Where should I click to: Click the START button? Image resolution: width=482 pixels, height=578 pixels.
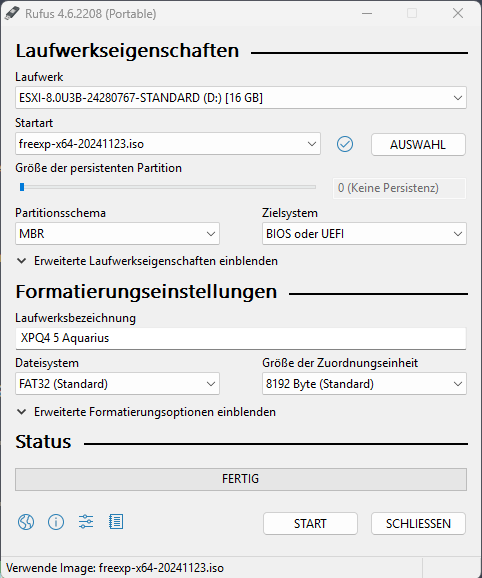click(x=310, y=523)
